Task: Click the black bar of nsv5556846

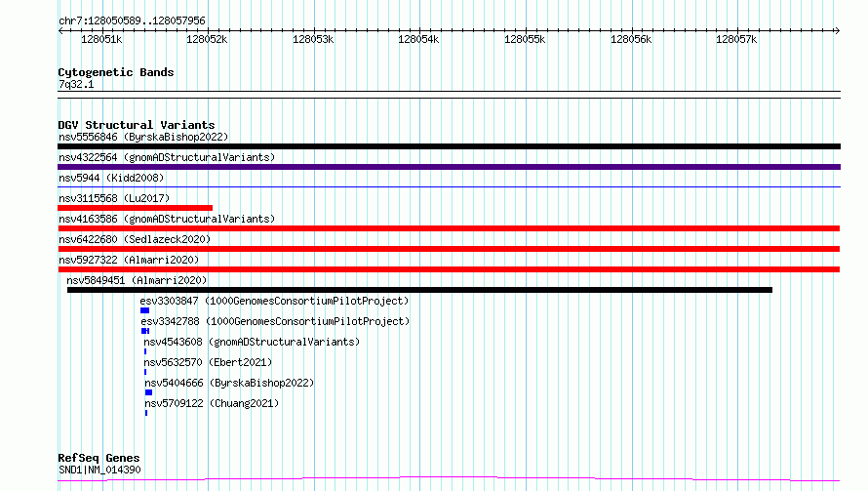Action: tap(449, 146)
